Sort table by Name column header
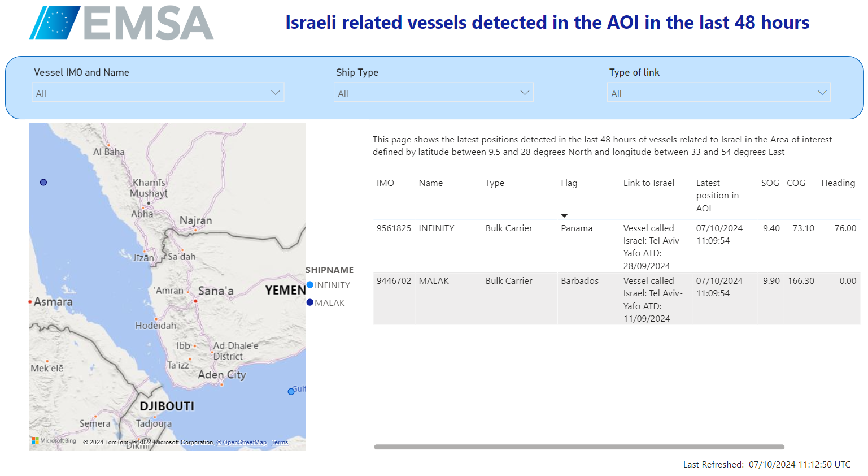This screenshot has height=476, width=868. [x=431, y=183]
